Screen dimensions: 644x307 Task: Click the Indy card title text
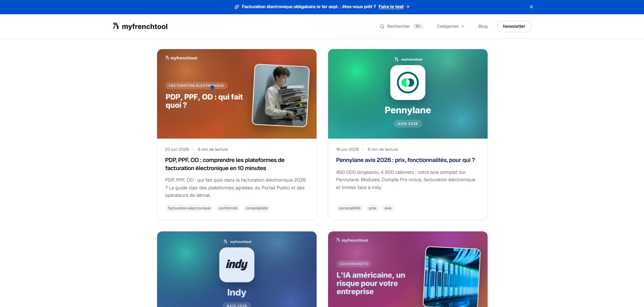[237, 292]
